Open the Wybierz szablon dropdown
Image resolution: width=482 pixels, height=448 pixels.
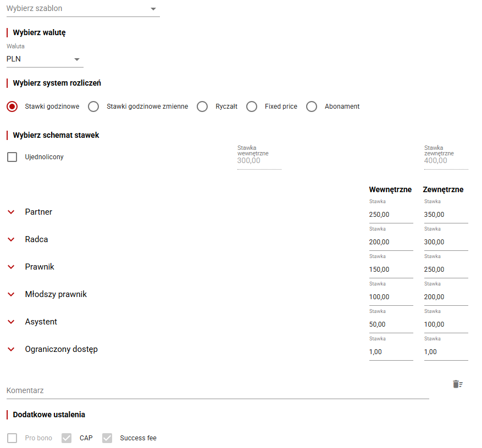pos(82,9)
